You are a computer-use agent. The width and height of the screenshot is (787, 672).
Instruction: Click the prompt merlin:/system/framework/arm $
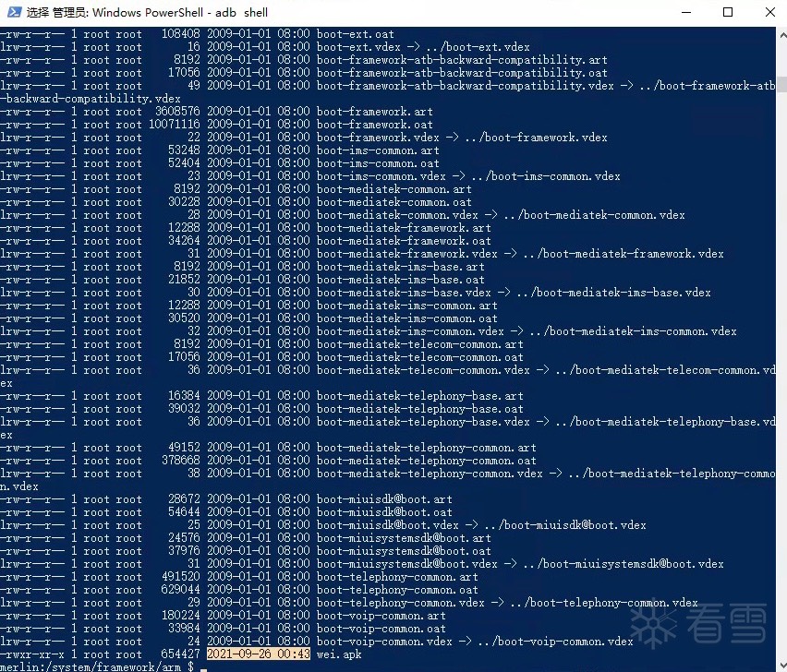point(97,667)
